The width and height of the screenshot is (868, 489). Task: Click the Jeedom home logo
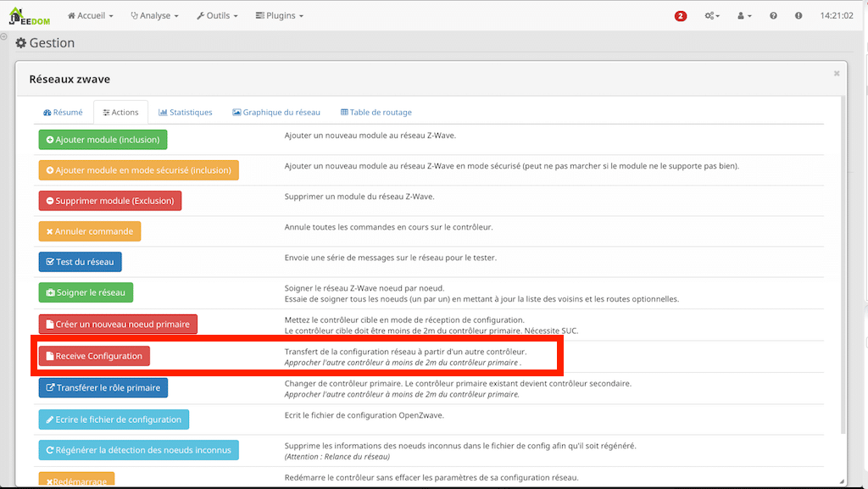pos(30,15)
